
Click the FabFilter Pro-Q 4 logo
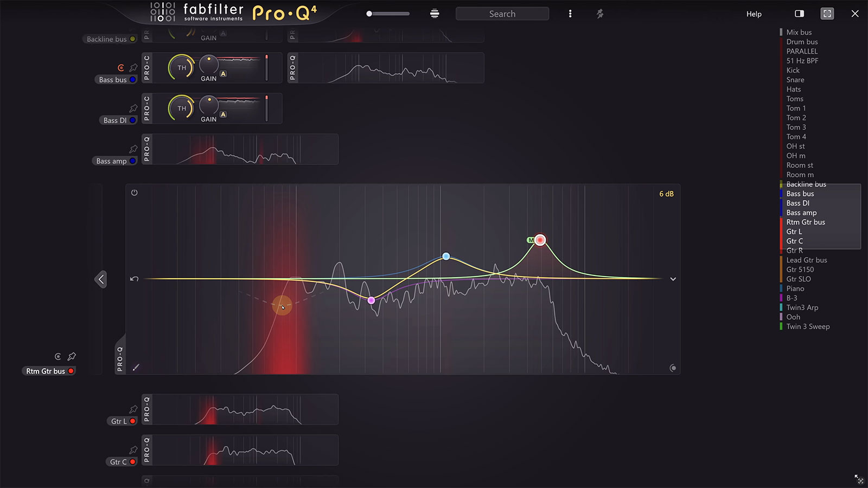(233, 12)
